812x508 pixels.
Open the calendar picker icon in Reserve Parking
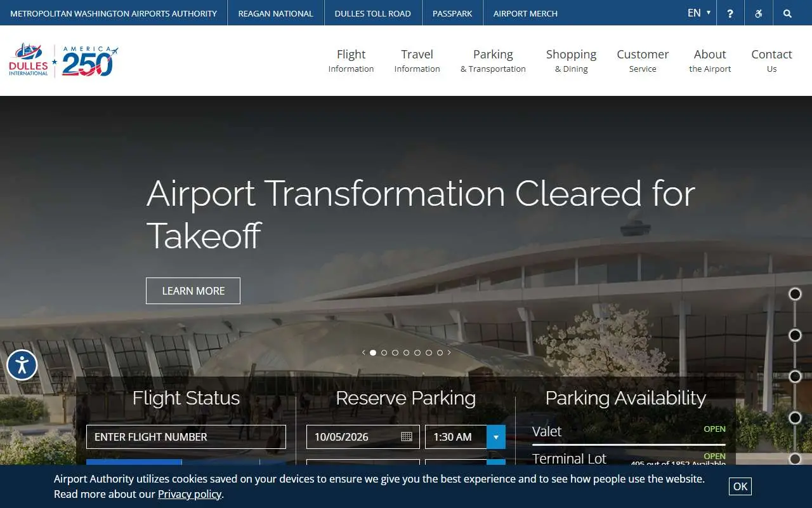tap(407, 437)
